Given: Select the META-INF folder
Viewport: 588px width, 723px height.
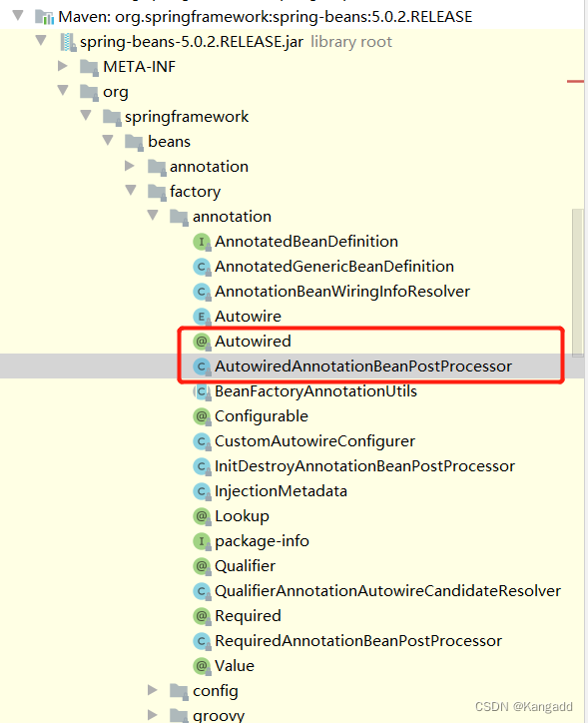Looking at the screenshot, I should pos(139,66).
